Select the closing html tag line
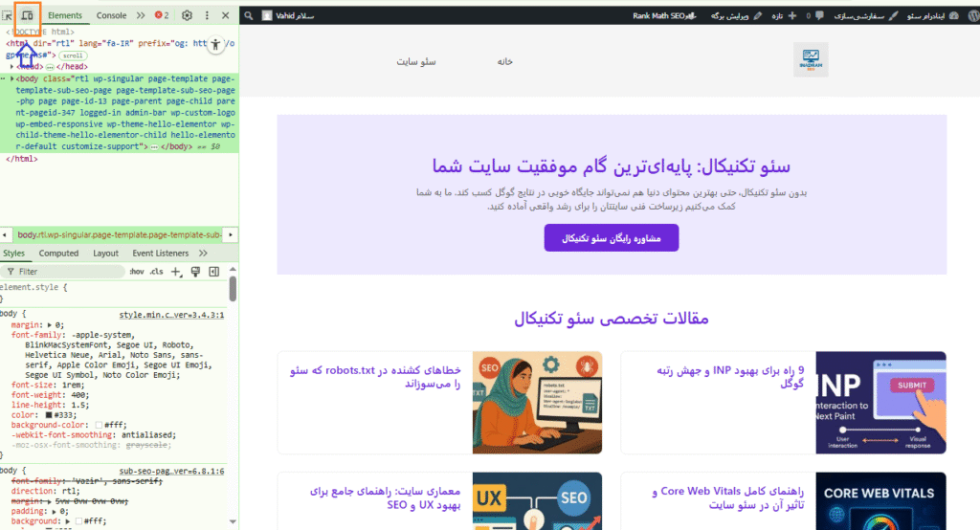980x530 pixels. point(22,159)
